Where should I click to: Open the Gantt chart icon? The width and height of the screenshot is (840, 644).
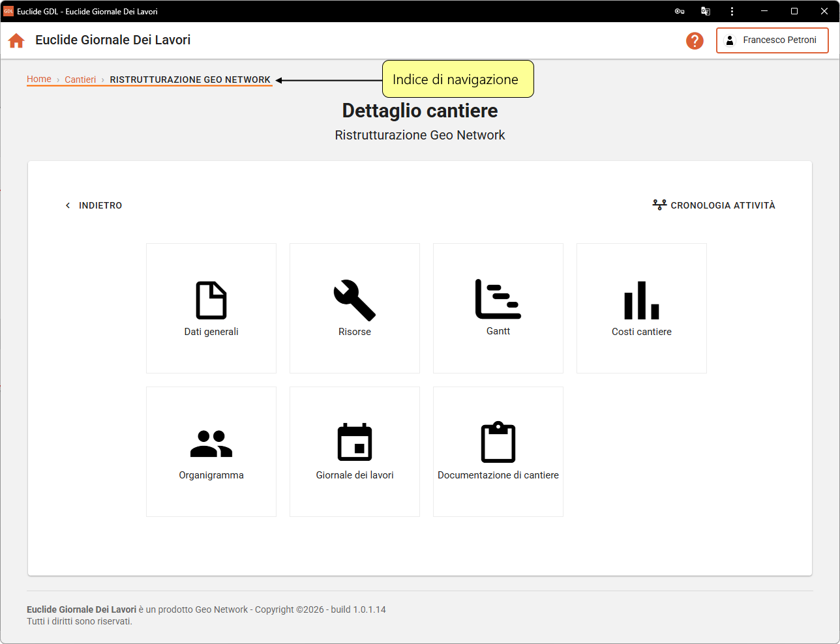(x=498, y=300)
